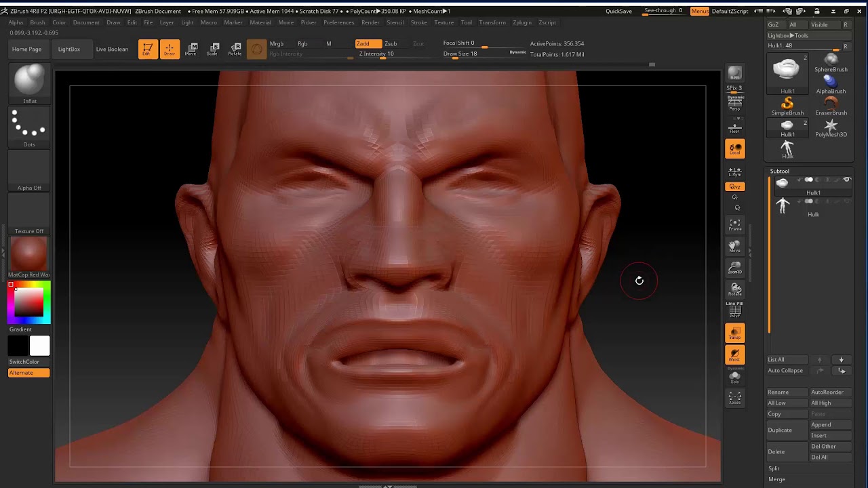Enable Zadd sculpt mode
This screenshot has width=868, height=488.
pyautogui.click(x=369, y=43)
